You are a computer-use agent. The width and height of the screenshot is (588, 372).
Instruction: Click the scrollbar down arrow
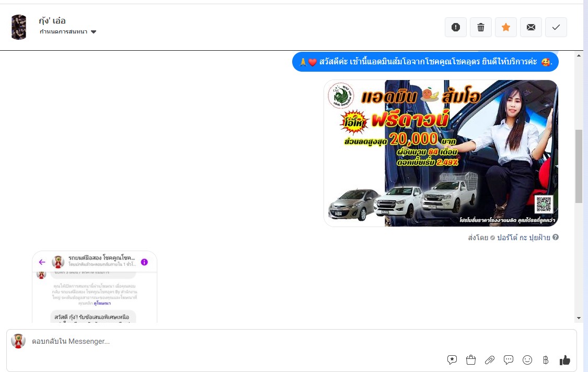coord(579,318)
